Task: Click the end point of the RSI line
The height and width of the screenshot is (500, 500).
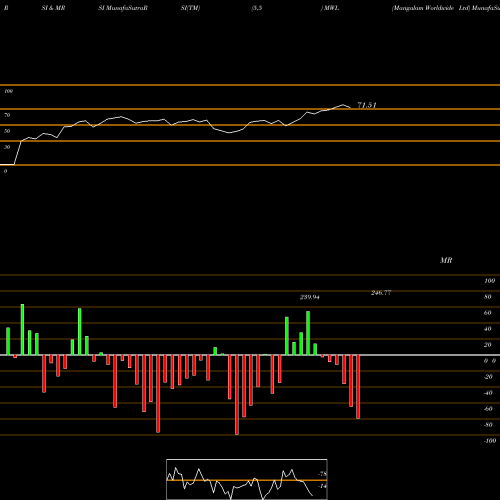Action: 350,107
